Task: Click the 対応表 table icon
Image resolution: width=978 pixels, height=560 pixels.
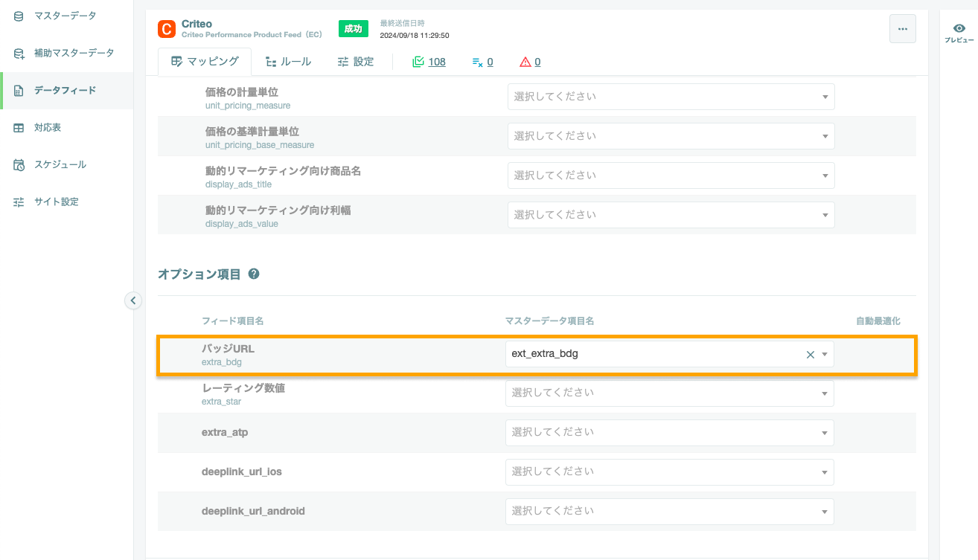Action: pos(19,127)
